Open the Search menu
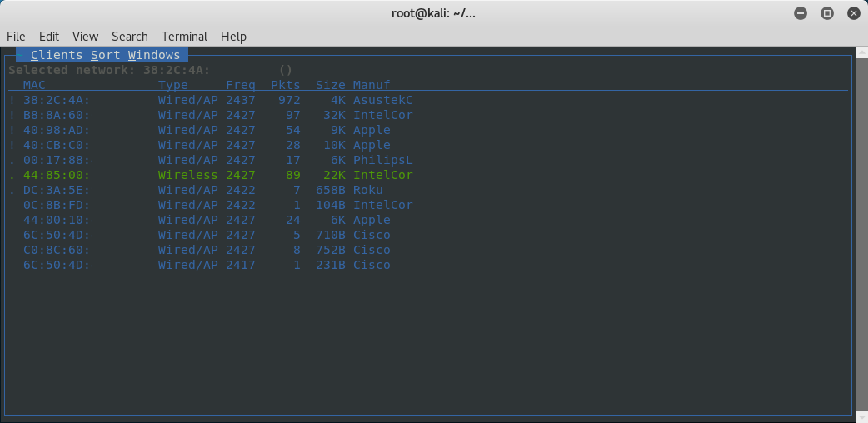The height and width of the screenshot is (423, 868). tap(130, 37)
